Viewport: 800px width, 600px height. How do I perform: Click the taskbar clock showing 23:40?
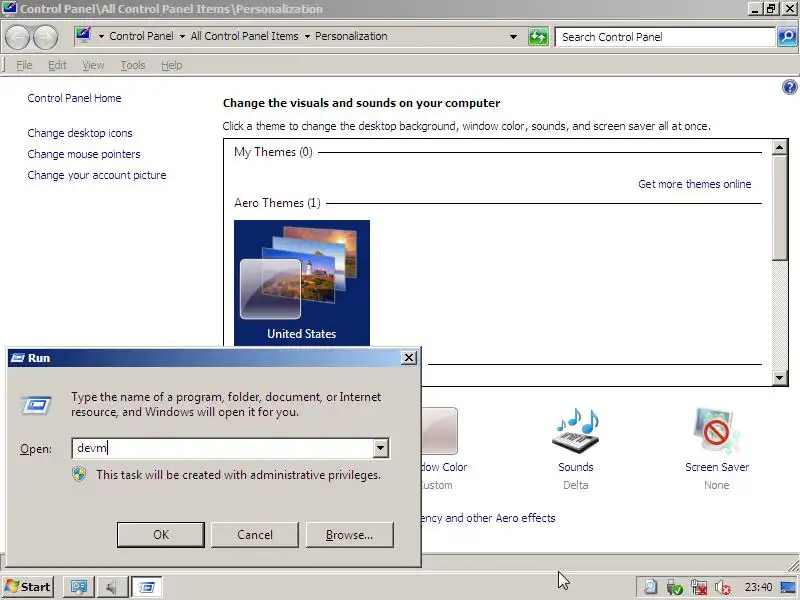(x=758, y=587)
